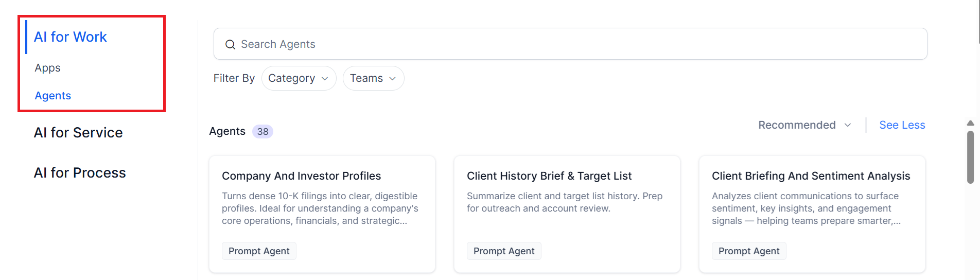This screenshot has width=980, height=280.
Task: Open the Category filter dropdown
Action: 299,78
